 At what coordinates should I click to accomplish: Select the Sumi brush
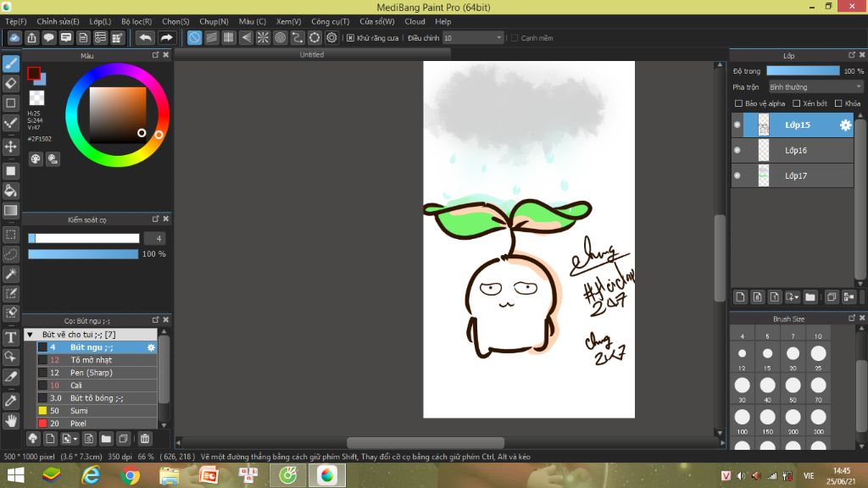tap(97, 411)
